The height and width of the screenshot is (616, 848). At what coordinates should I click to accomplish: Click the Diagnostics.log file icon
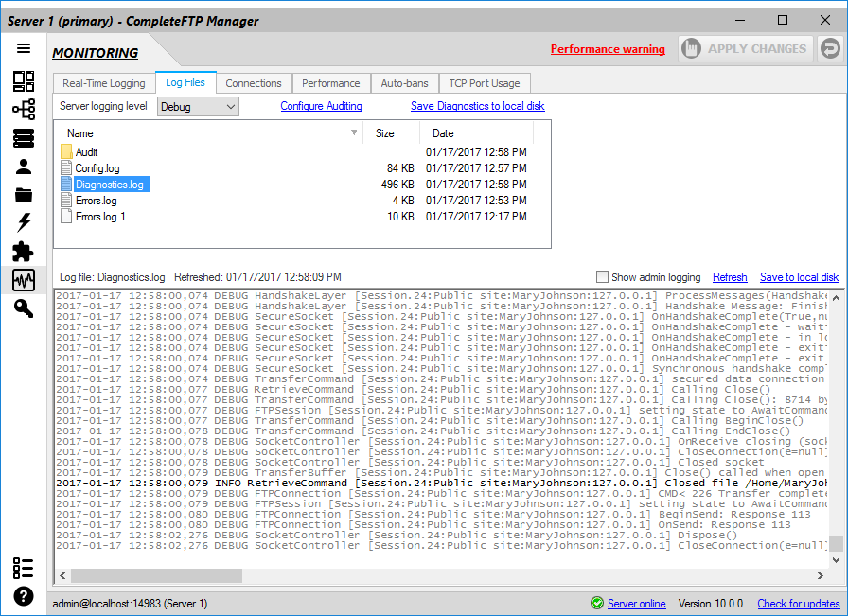(x=66, y=184)
